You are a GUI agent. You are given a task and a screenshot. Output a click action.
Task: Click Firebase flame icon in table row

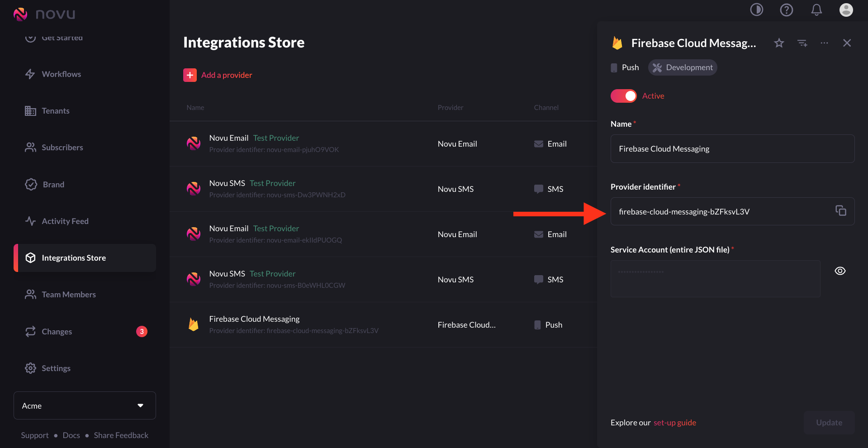click(x=194, y=324)
